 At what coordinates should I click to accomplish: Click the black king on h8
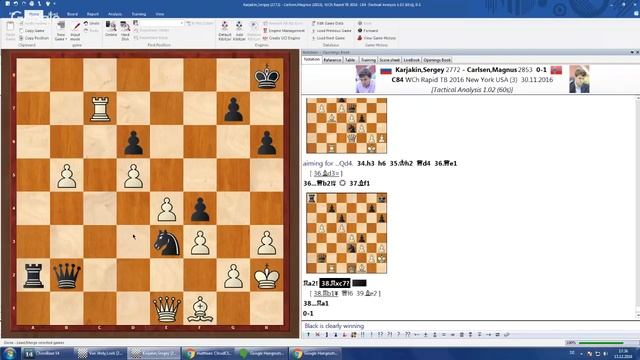[x=267, y=76]
